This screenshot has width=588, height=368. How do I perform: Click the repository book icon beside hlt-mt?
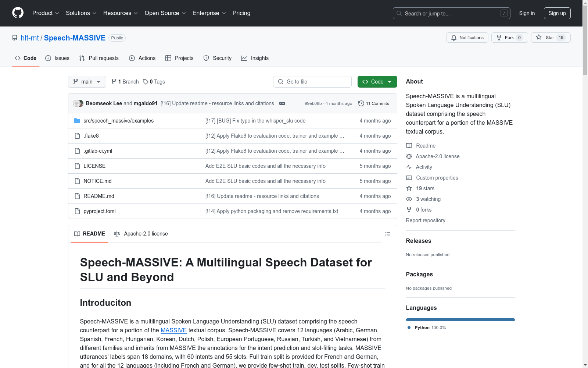tap(15, 38)
